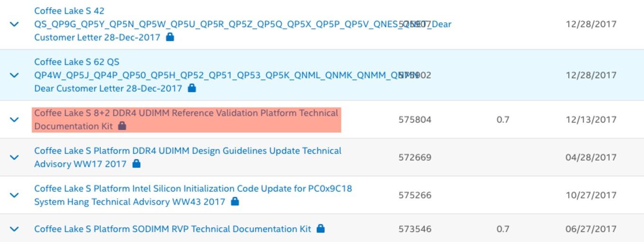Screen dimensions: 644x242
Task: Click lock icon beside Technical Advisory WW43 2017
Action: coord(235,201)
